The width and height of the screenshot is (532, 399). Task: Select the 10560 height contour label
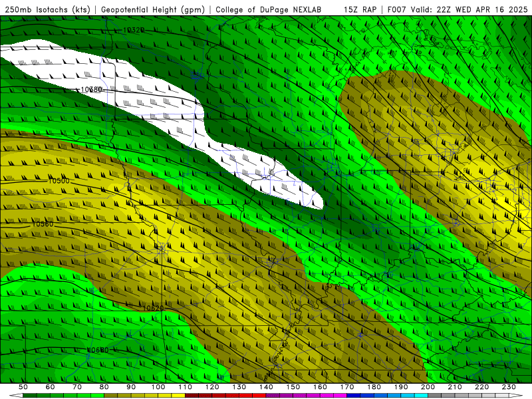[x=43, y=224]
